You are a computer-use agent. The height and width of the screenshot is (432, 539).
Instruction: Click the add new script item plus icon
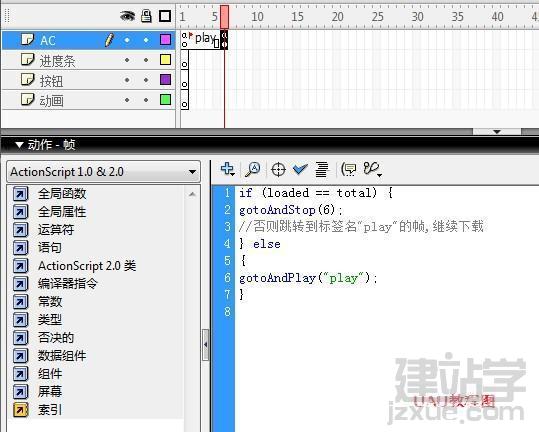coord(228,169)
